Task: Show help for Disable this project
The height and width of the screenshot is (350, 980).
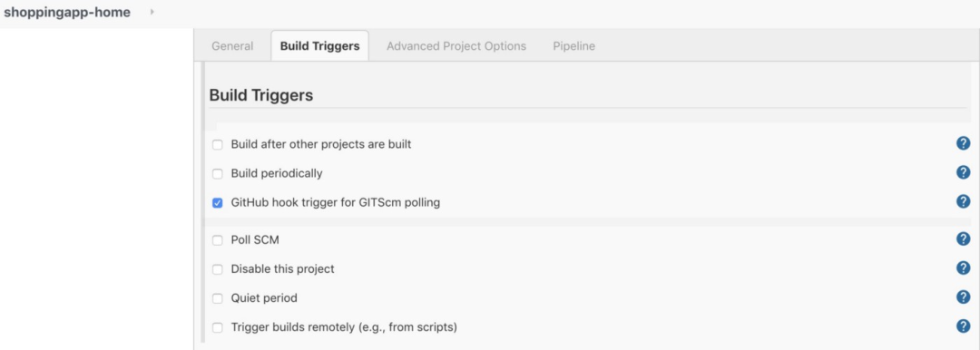Action: pos(963,267)
